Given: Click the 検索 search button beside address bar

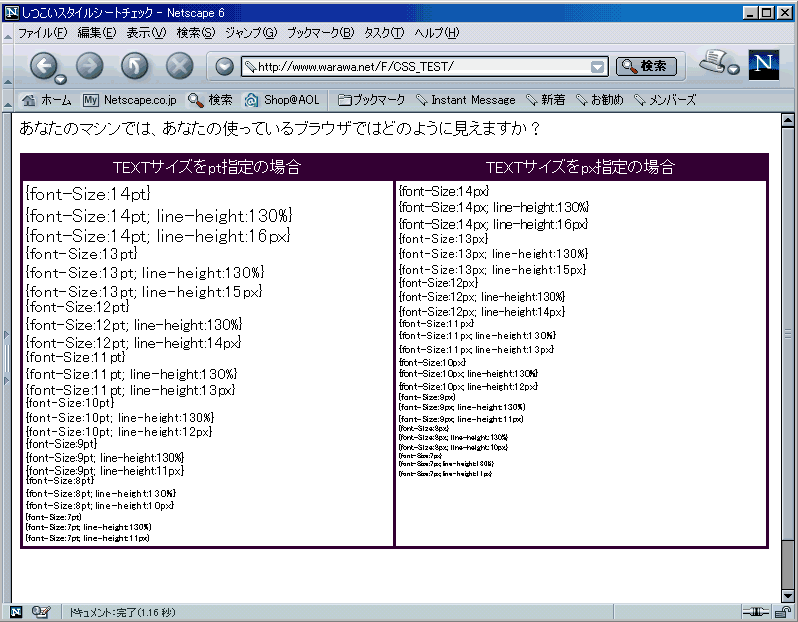Looking at the screenshot, I should 646,66.
